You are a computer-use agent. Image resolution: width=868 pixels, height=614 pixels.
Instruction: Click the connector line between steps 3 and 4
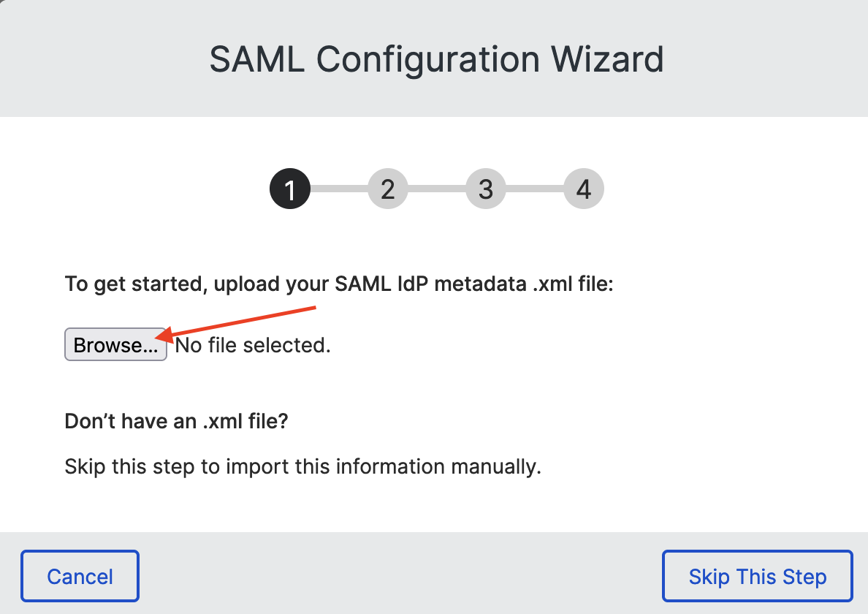click(535, 189)
